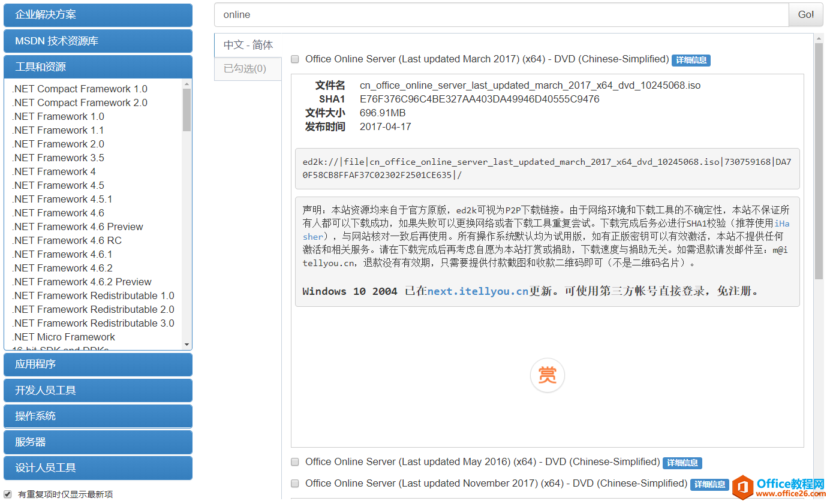830x504 pixels.
Task: Open the 开发人员工具 category
Action: point(98,390)
